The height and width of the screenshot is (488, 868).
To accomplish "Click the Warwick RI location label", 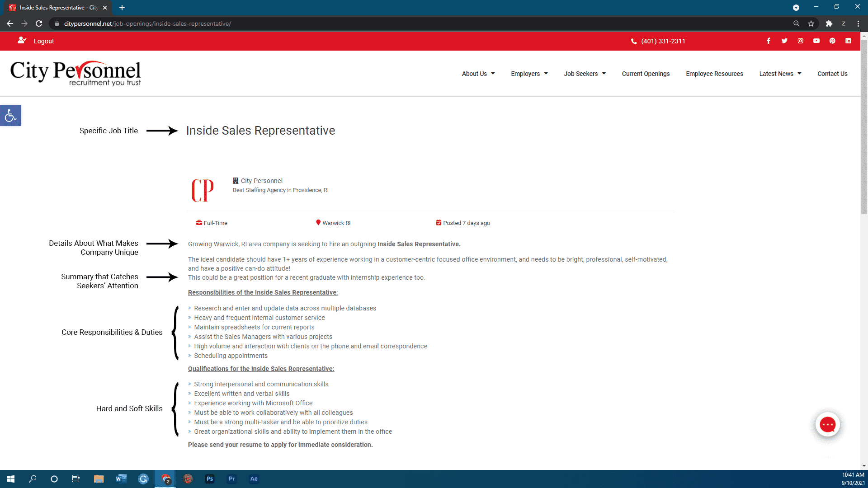I will [x=336, y=223].
